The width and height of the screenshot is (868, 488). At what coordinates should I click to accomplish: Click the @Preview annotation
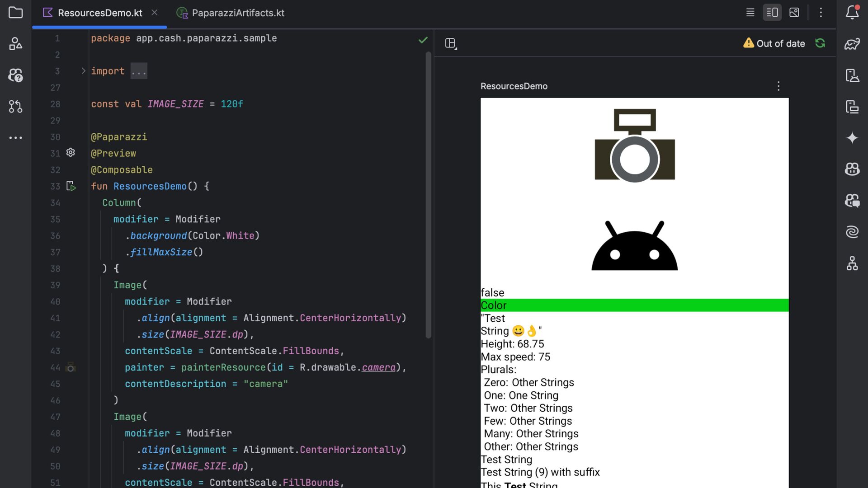113,153
